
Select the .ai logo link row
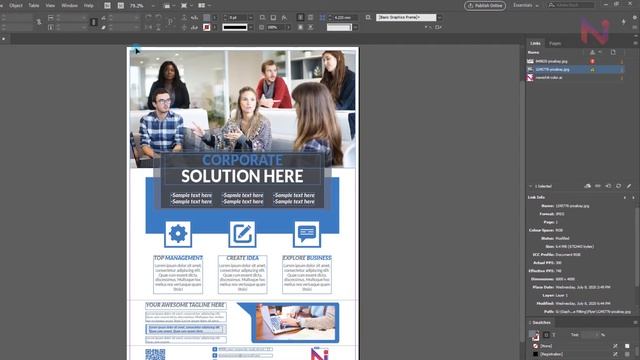click(x=576, y=78)
